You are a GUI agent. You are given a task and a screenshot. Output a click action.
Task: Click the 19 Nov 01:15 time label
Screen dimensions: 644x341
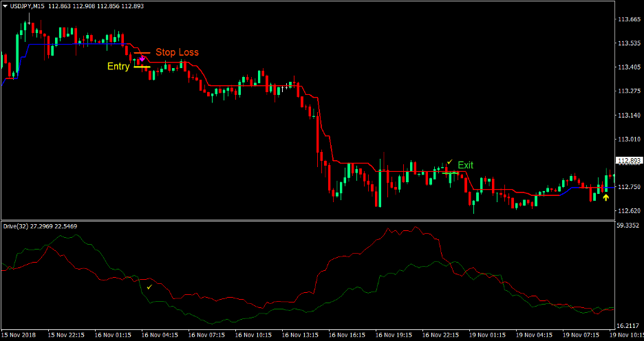pos(488,335)
